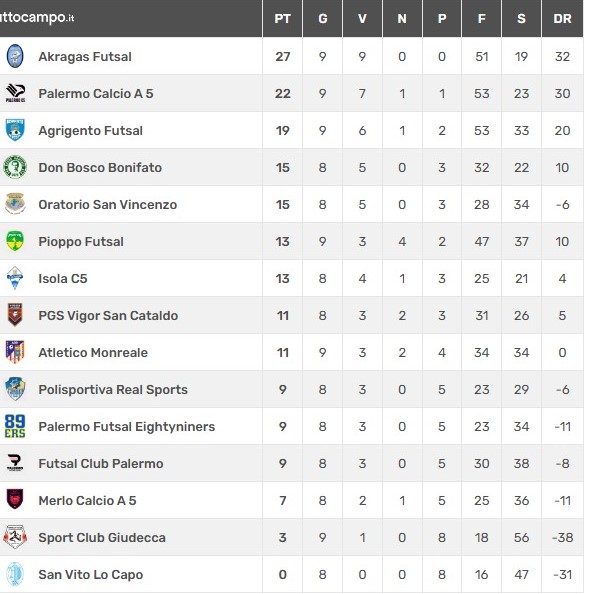
Task: Click the 89ERS Eightyniners logo
Action: click(x=15, y=426)
